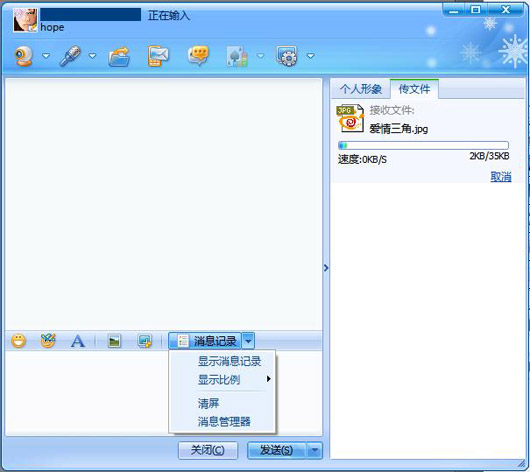This screenshot has height=472, width=530.
Task: Start video chat with webcam icon
Action: pos(24,56)
